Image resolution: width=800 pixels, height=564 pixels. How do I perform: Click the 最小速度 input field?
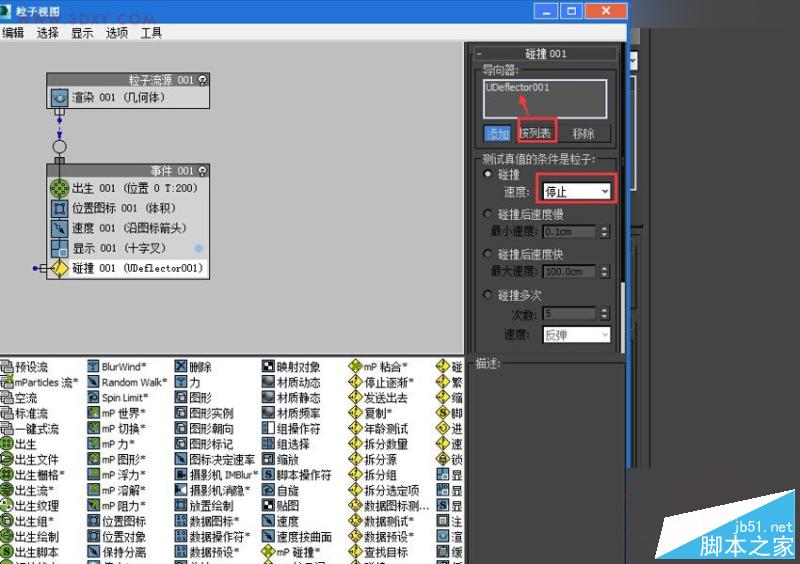[x=569, y=232]
